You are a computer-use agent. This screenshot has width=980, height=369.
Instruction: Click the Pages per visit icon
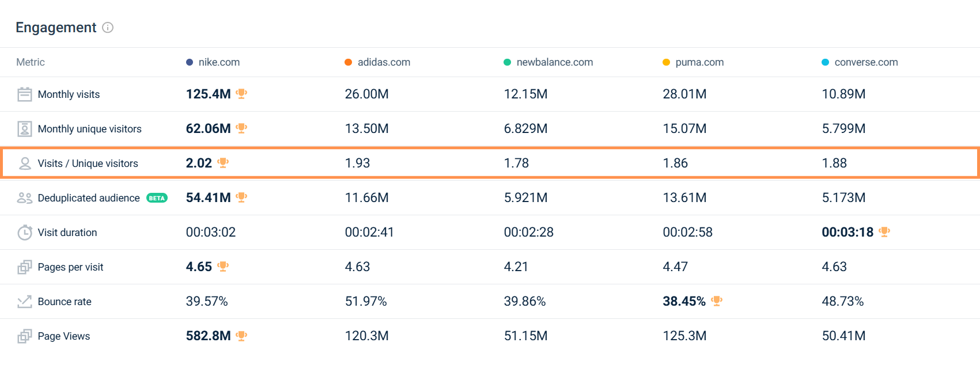(25, 267)
